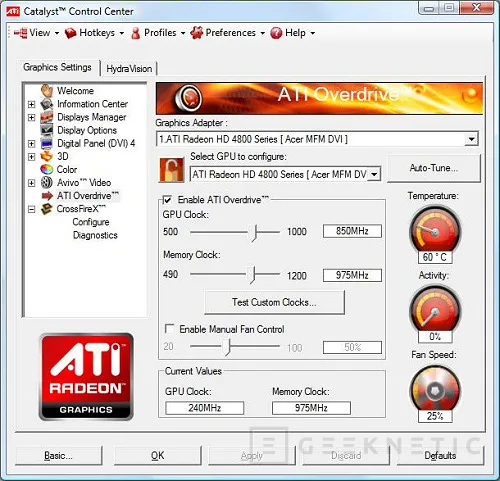Click the Avivo Video reel icon
This screenshot has width=500, height=481.
point(47,182)
